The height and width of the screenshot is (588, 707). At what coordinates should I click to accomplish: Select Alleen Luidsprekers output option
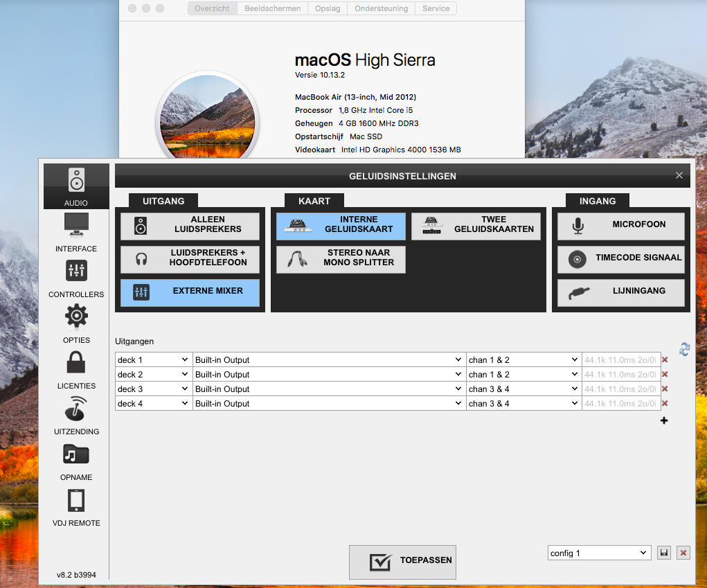(x=190, y=226)
